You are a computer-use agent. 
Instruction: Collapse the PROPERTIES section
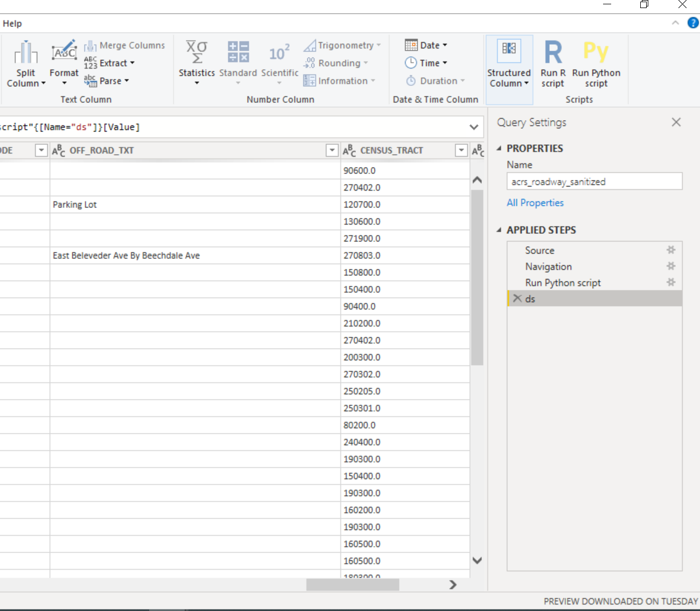tap(499, 148)
